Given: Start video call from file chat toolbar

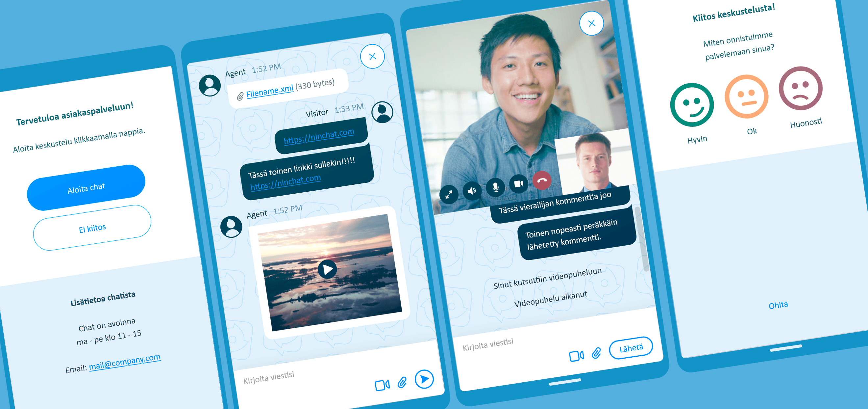Looking at the screenshot, I should (x=382, y=385).
